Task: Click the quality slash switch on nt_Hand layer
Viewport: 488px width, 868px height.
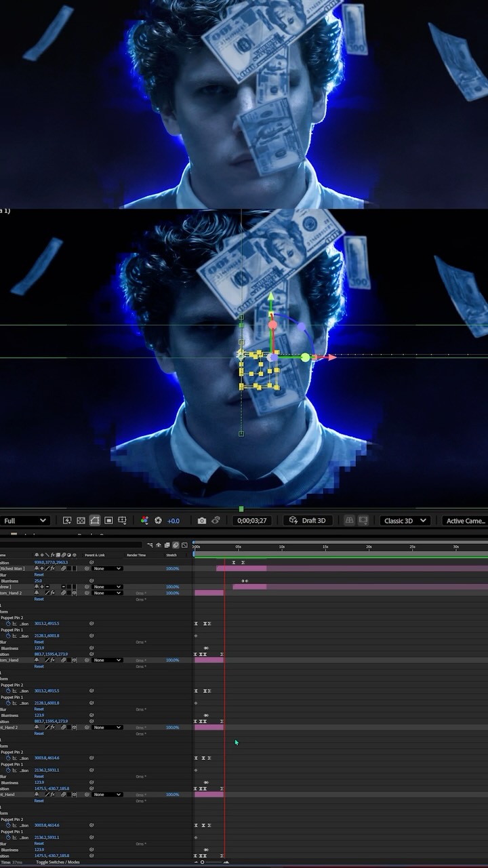Action: coord(47,794)
